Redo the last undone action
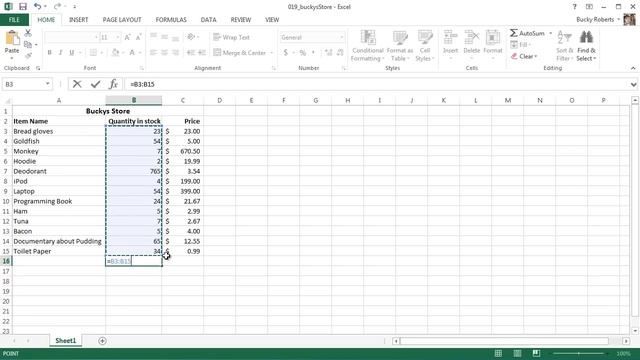The image size is (640, 360). 57,7
